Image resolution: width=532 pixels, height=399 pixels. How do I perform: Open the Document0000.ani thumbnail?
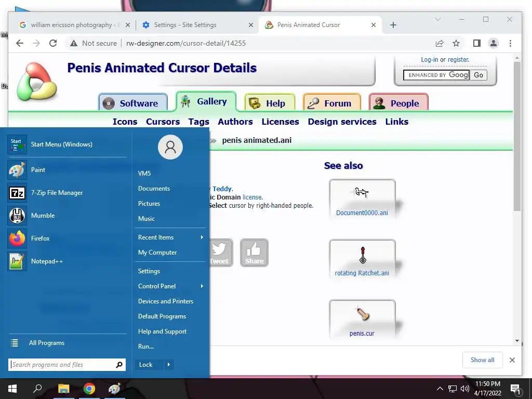tap(362, 199)
